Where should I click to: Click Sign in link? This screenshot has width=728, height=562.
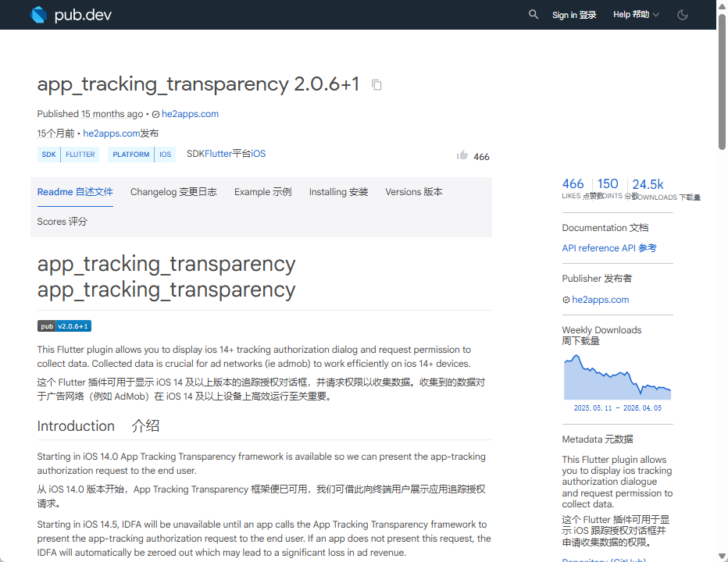point(574,15)
